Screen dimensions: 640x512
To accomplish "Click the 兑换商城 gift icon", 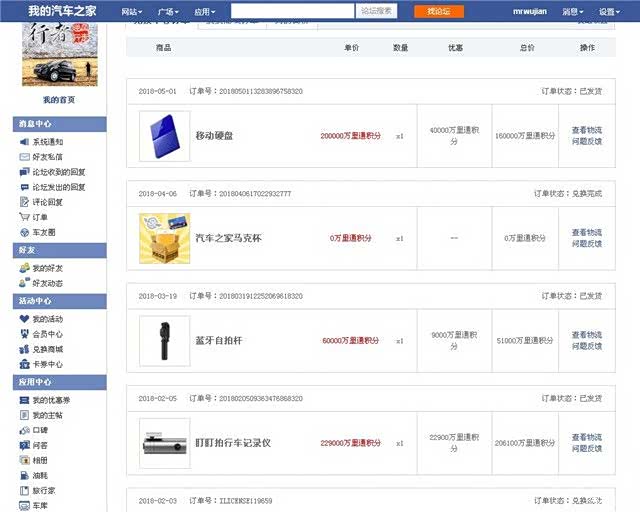I will pos(24,349).
